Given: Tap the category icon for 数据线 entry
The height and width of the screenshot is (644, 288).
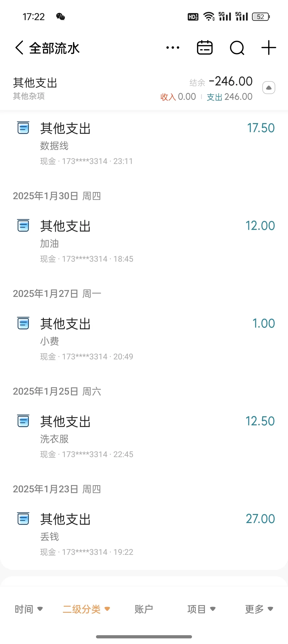Looking at the screenshot, I should tap(23, 128).
